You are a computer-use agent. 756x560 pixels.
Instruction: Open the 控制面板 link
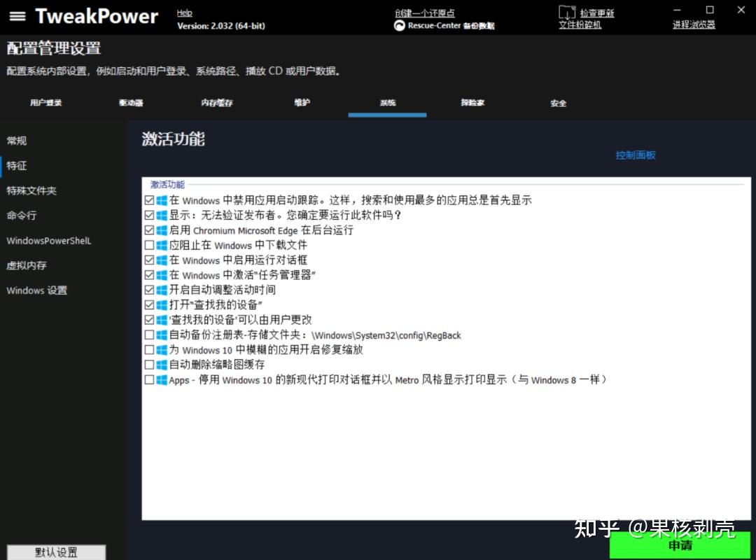click(635, 155)
